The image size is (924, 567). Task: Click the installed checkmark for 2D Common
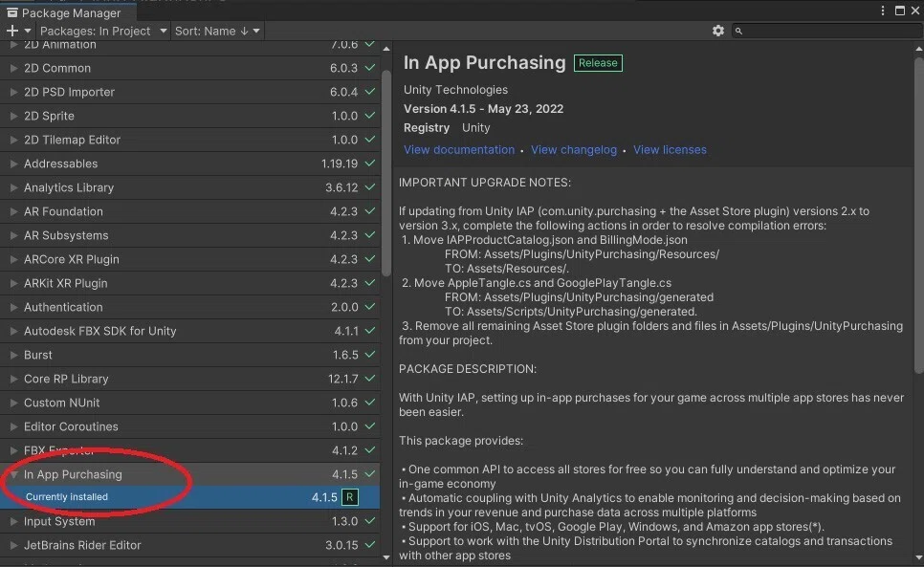(369, 68)
